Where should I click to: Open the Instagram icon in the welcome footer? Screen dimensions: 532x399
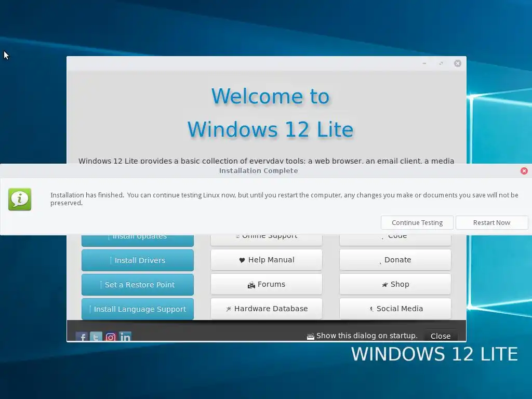tap(111, 337)
